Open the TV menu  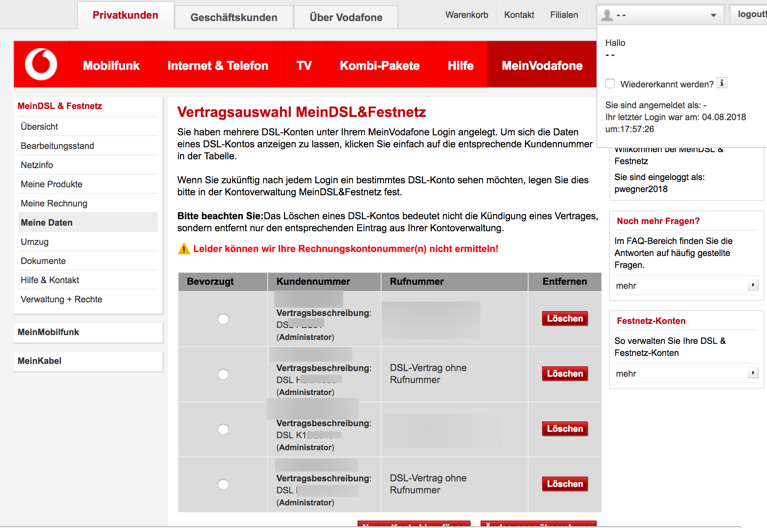tap(304, 65)
